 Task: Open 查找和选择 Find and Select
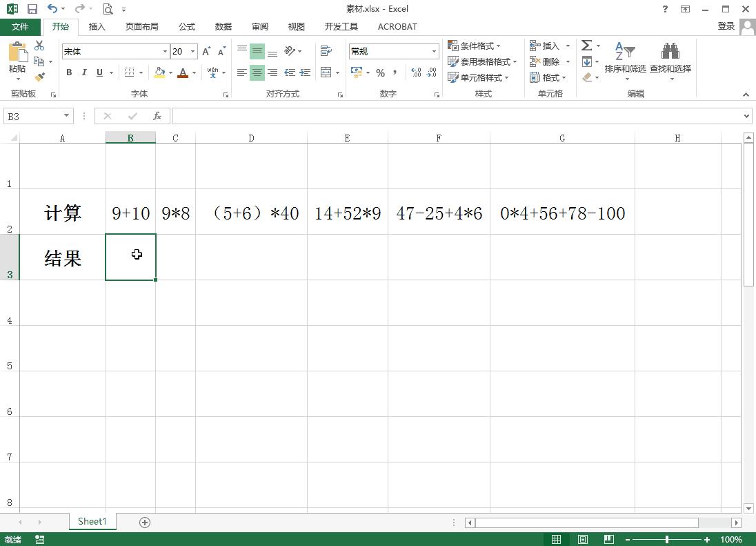coord(670,61)
